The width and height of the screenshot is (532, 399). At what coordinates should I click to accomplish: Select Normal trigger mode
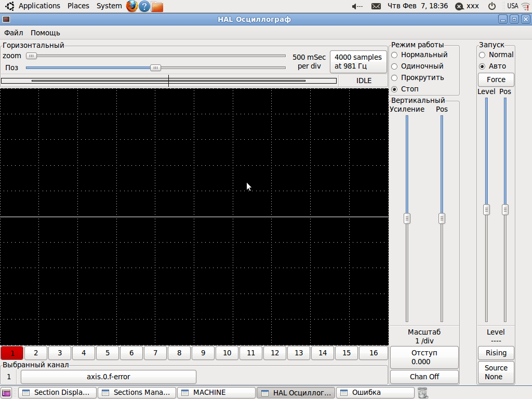pos(496,55)
